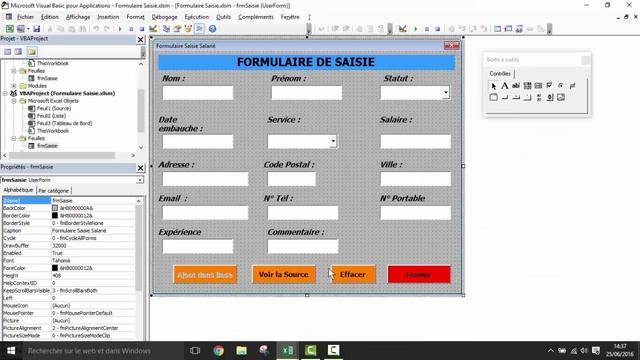The width and height of the screenshot is (640, 360).
Task: Collapse the Microsoft Excel Objects folder
Action: pos(13,101)
